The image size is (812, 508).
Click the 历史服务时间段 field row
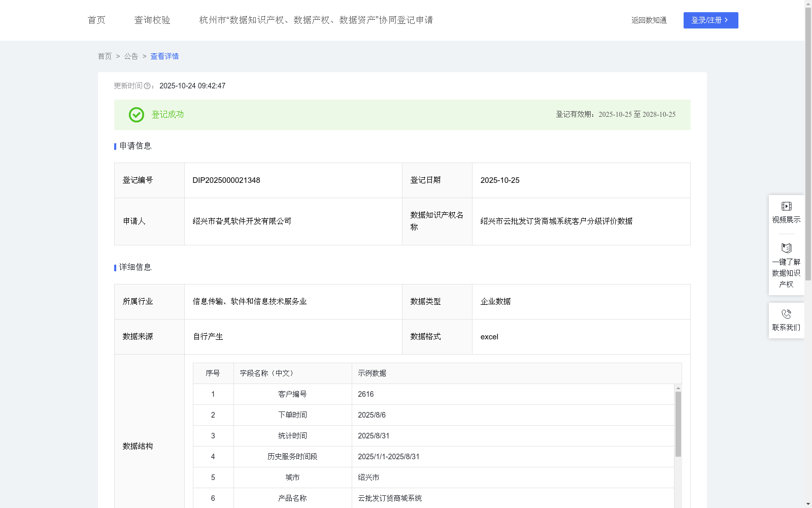point(433,457)
